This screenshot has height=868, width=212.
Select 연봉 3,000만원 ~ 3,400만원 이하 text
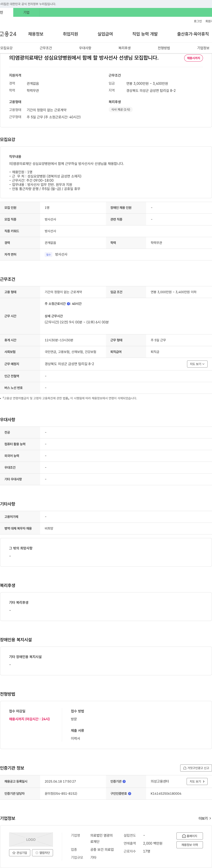click(x=174, y=292)
